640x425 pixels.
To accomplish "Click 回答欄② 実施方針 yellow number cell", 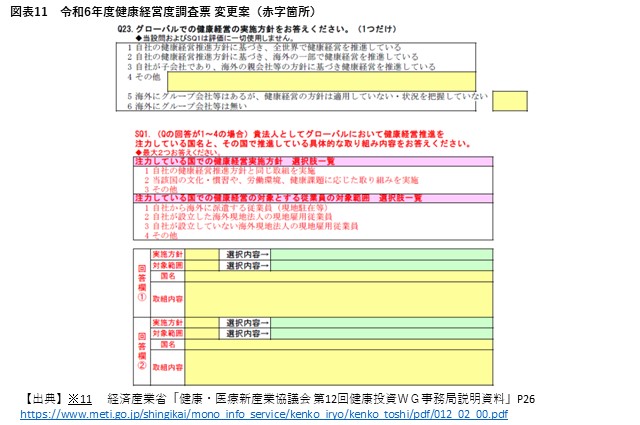I will [202, 323].
